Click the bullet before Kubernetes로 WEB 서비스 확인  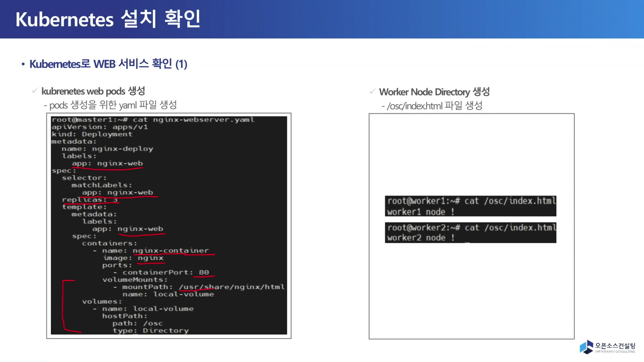(23, 64)
